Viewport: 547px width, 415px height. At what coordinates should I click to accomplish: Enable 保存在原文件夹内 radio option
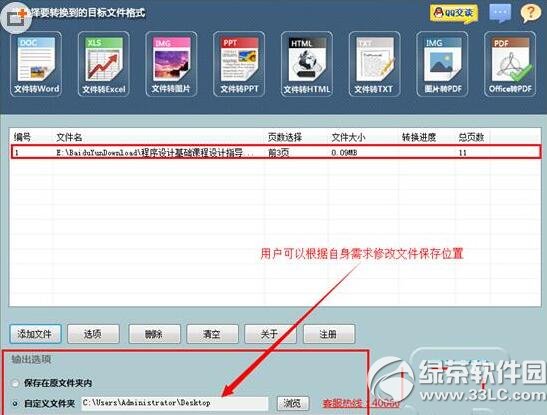15,383
